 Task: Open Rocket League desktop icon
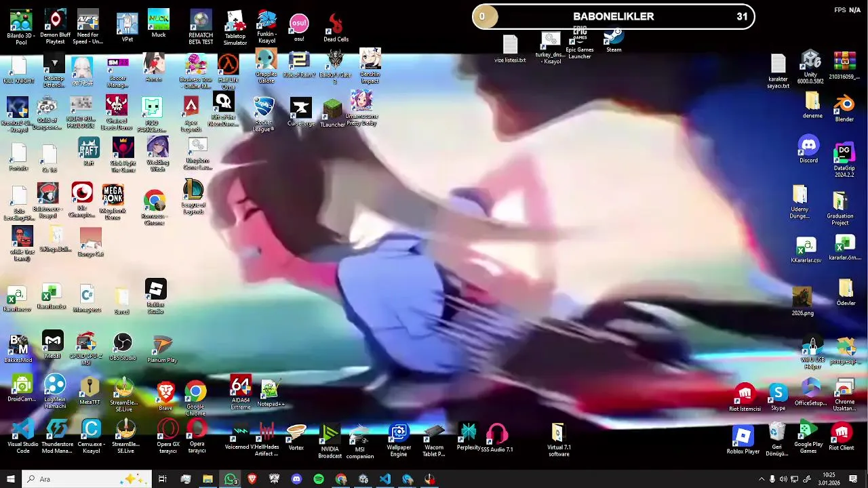click(x=263, y=114)
